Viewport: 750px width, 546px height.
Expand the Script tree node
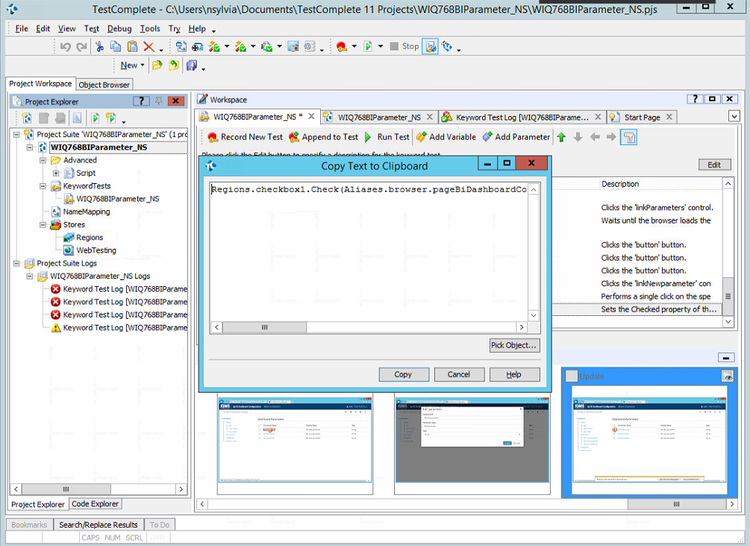pos(56,173)
